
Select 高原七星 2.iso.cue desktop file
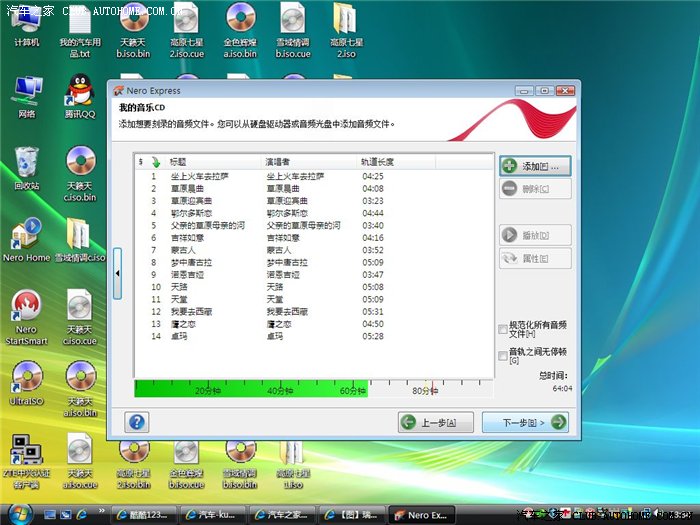[x=186, y=30]
